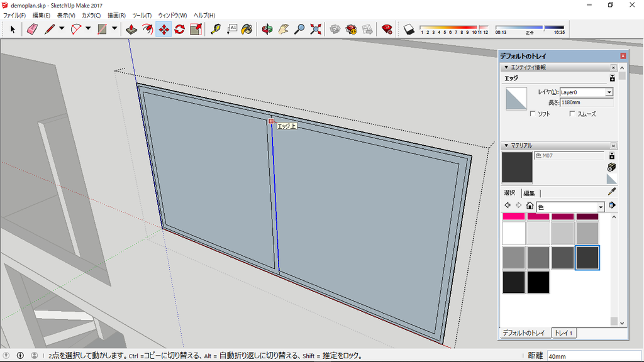This screenshot has width=644, height=362.
Task: Switch to the 選択 tab
Action: coord(509,193)
